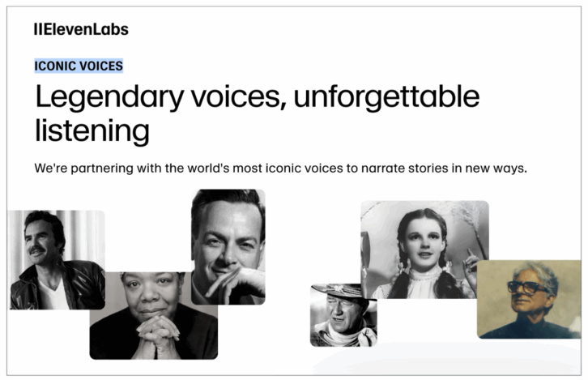Click the word "listening" in the heading
588x380 pixels.
click(92, 130)
